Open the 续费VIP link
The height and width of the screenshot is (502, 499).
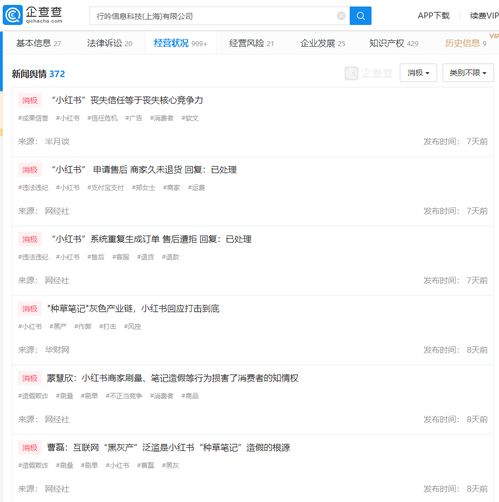coord(484,16)
